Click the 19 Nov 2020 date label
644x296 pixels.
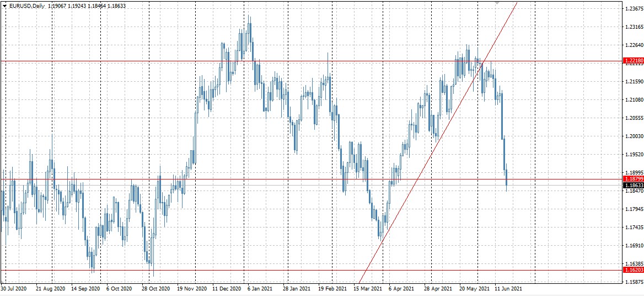pos(192,289)
